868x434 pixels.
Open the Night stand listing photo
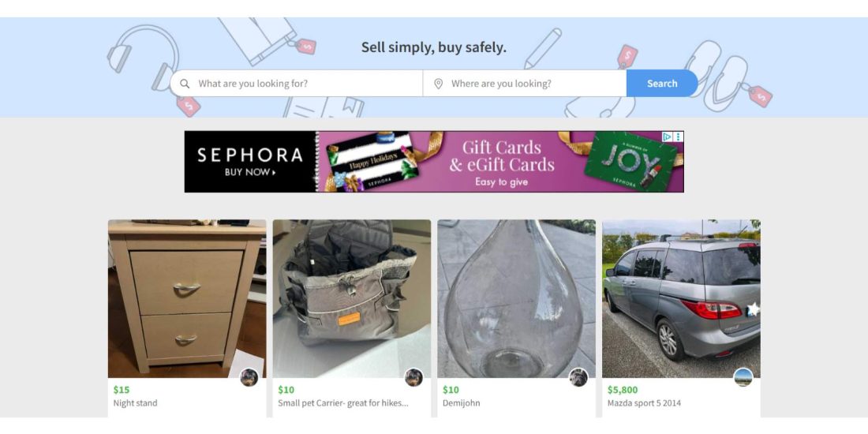click(187, 299)
